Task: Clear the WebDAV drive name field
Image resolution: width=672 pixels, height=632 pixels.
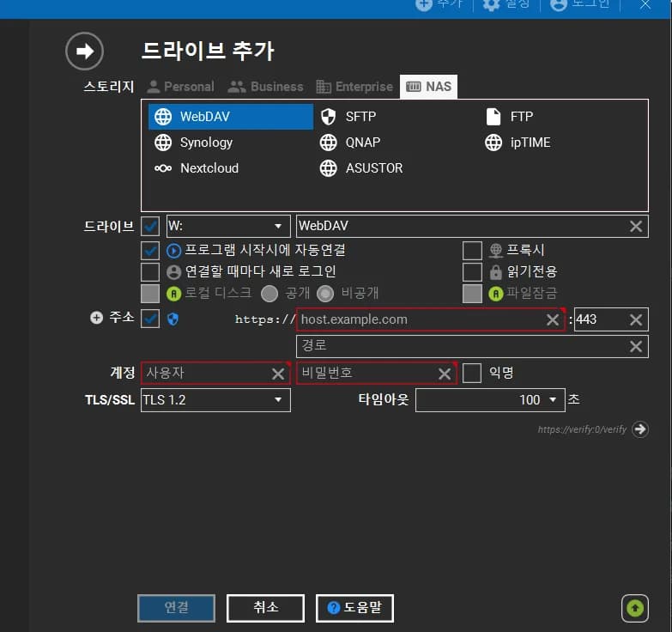Action: click(x=636, y=226)
